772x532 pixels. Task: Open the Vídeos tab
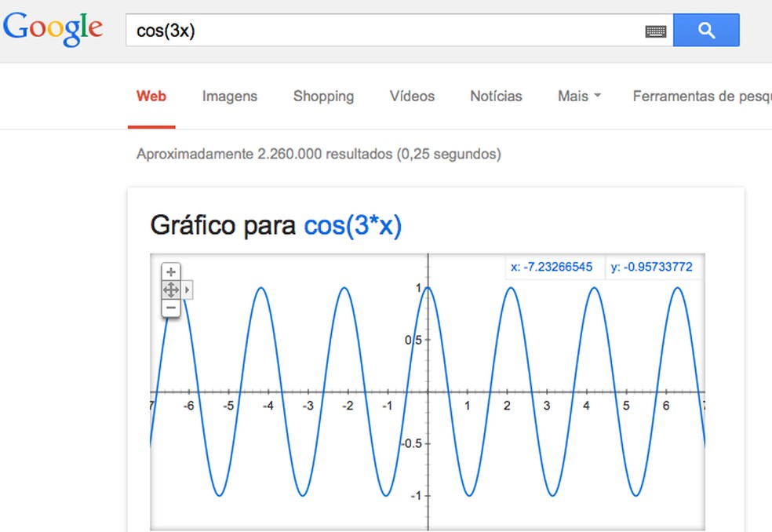coord(412,97)
